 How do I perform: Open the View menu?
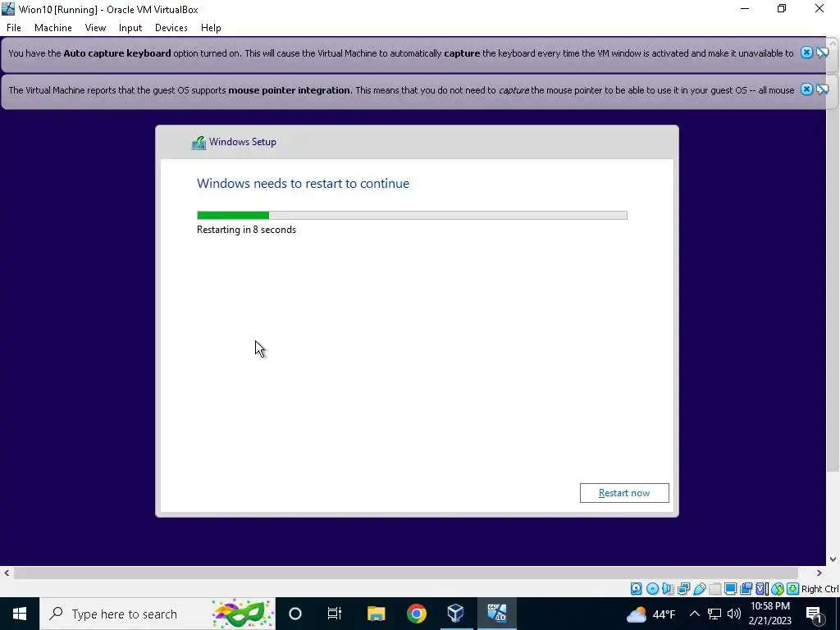click(x=95, y=28)
